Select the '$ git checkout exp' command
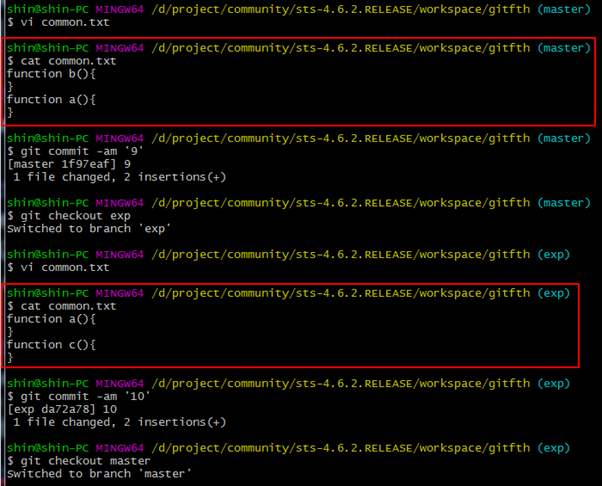 point(69,216)
